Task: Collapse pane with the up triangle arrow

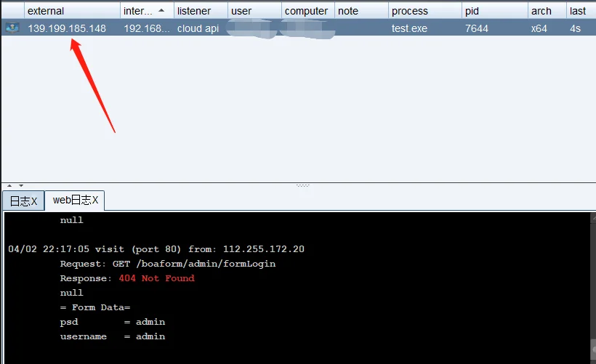Action: 9,185
